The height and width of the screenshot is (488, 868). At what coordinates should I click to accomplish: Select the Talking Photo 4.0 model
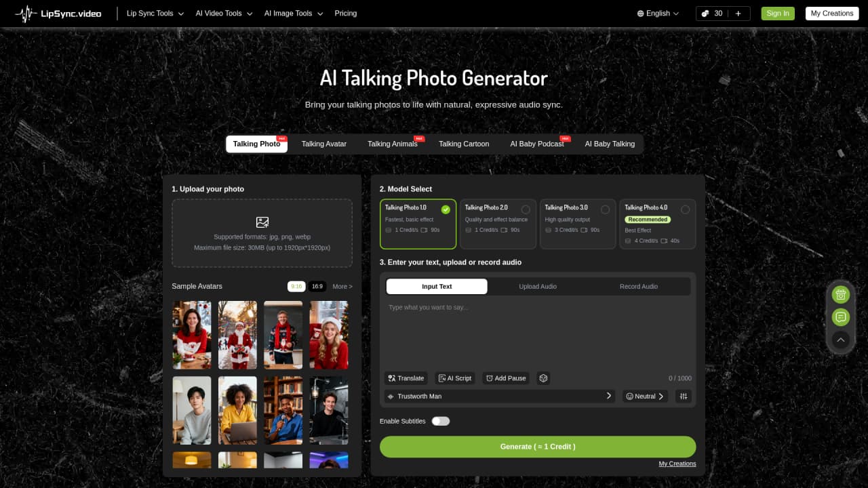click(658, 224)
